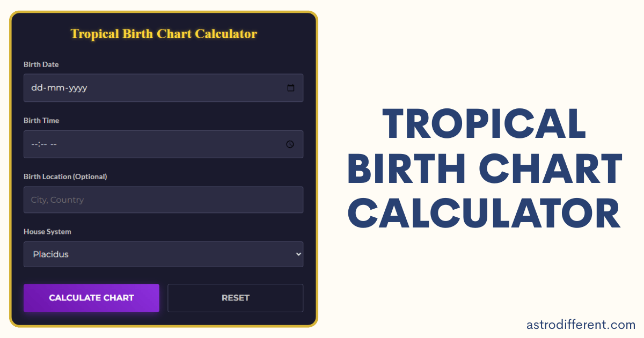
Task: Select the "mm" month segment of Birth Date
Action: (x=55, y=88)
